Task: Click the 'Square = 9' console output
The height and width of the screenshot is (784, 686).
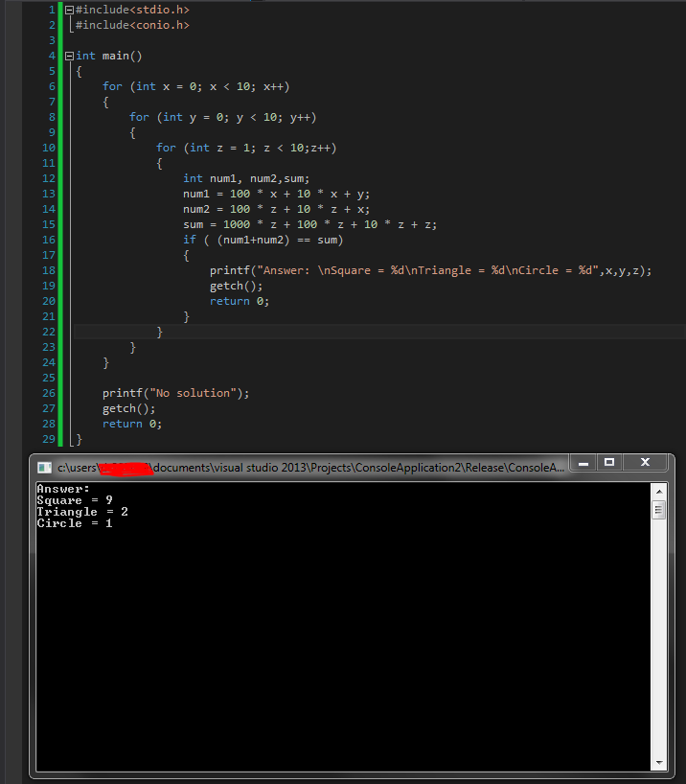Action: pos(75,500)
